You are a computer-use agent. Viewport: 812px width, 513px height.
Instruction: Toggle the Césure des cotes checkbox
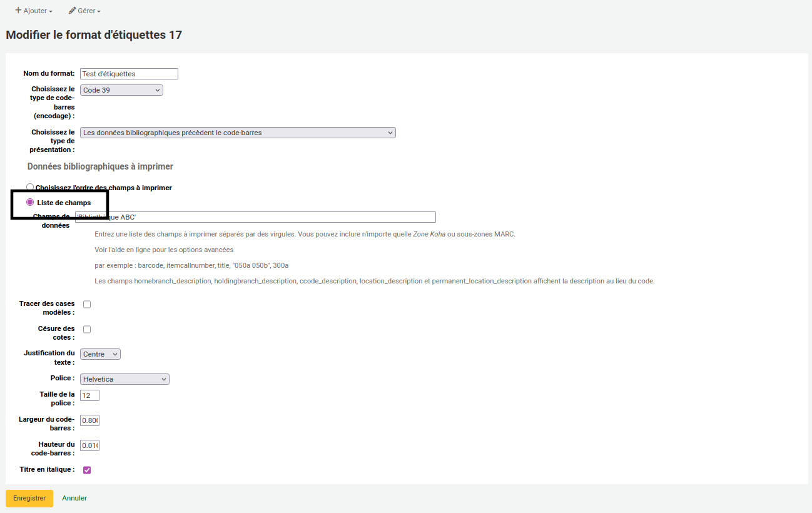point(87,329)
